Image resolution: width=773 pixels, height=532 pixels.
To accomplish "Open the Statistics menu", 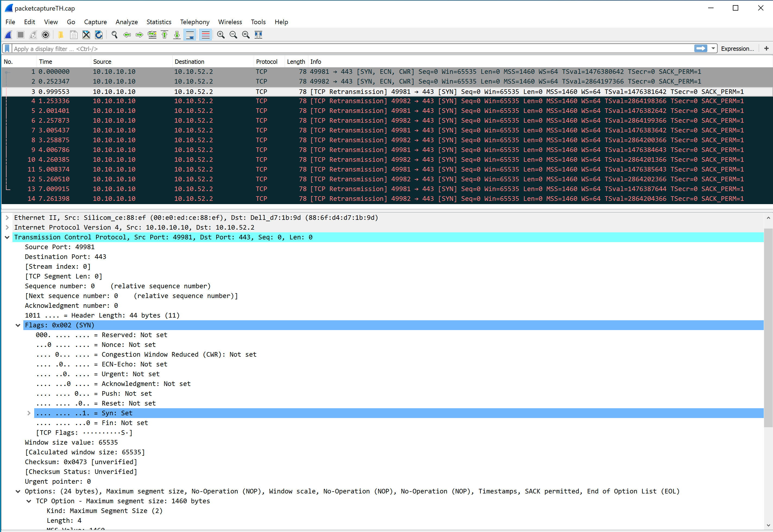I will tap(159, 22).
